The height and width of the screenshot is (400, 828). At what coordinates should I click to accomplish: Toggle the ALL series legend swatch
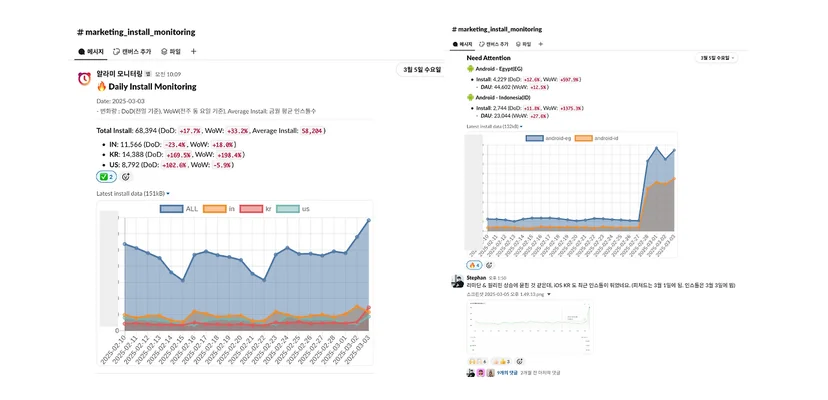172,209
